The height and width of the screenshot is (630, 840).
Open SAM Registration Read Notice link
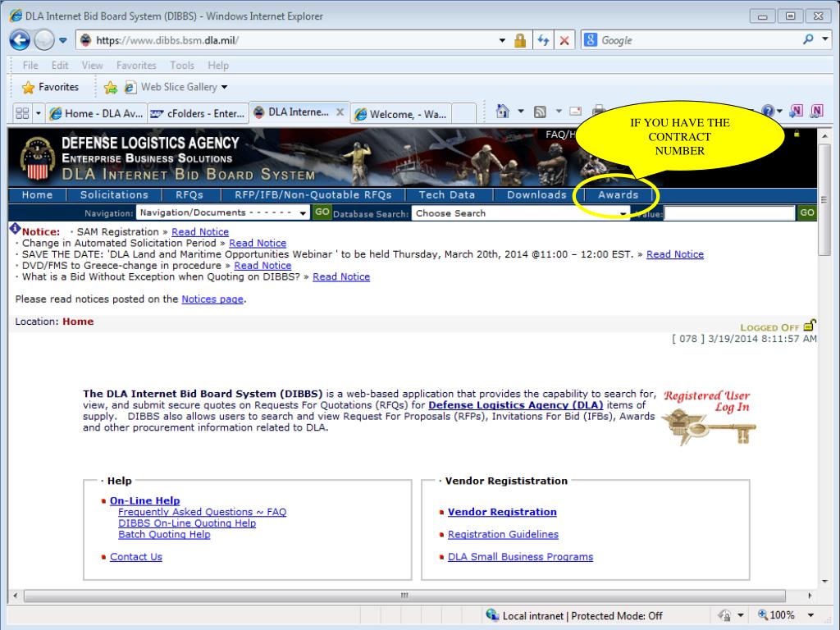pyautogui.click(x=200, y=232)
